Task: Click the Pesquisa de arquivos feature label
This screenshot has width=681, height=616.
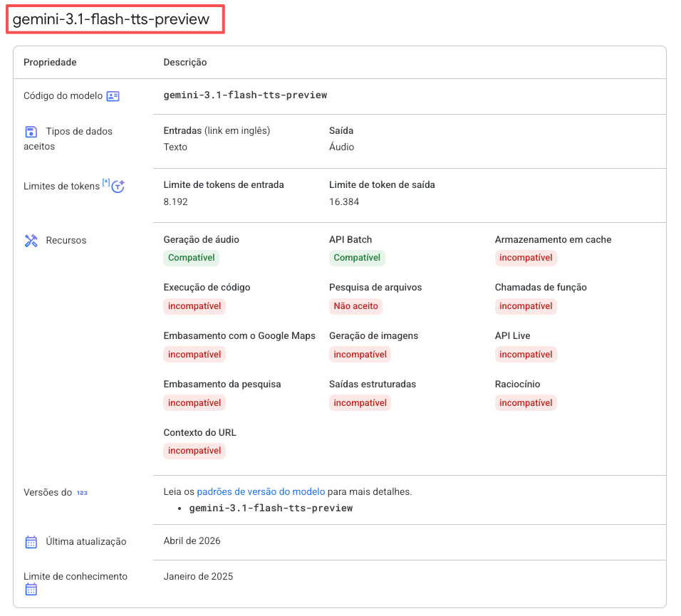Action: point(375,288)
